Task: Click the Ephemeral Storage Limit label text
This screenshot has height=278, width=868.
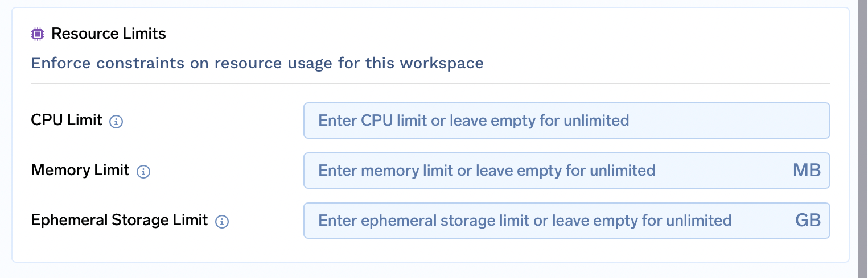Action: point(119,220)
